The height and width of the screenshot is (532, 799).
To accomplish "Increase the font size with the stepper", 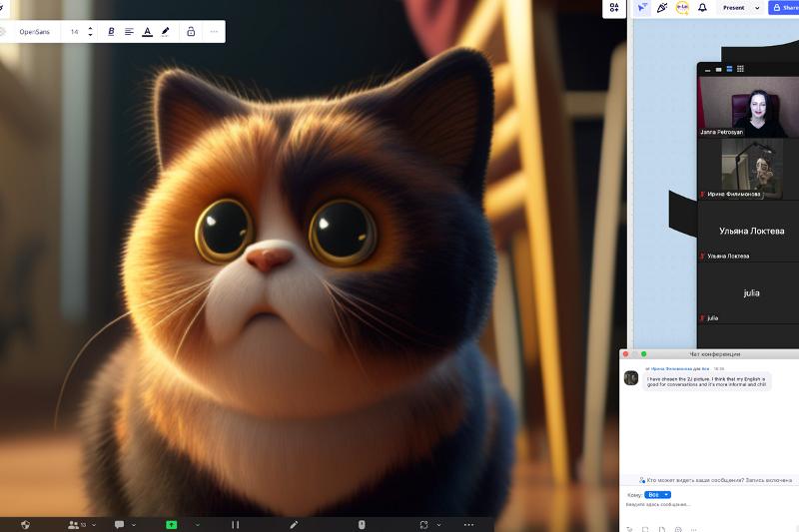I will (90, 28).
